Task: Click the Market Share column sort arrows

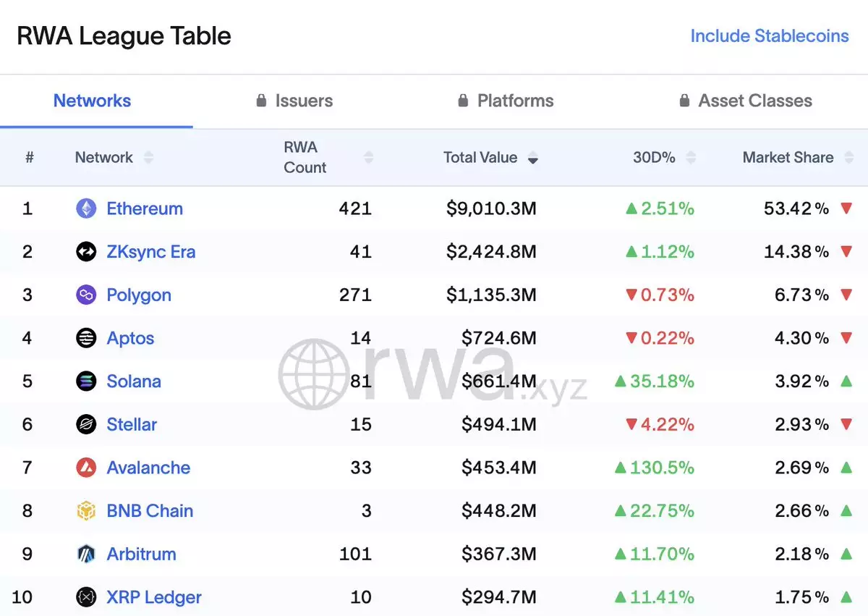Action: 849,158
